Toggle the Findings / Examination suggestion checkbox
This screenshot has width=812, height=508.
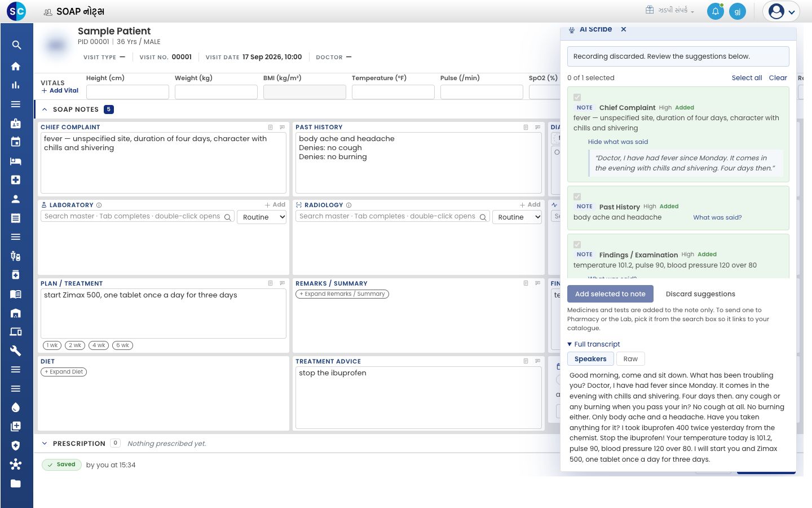[x=577, y=244]
